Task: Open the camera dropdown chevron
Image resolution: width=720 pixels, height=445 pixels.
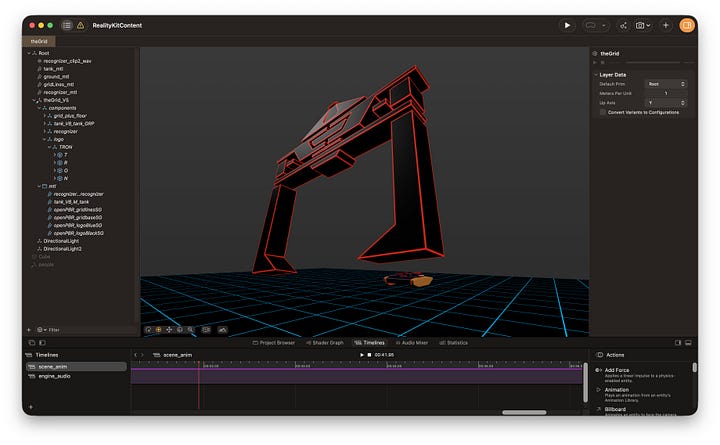Action: click(x=648, y=26)
